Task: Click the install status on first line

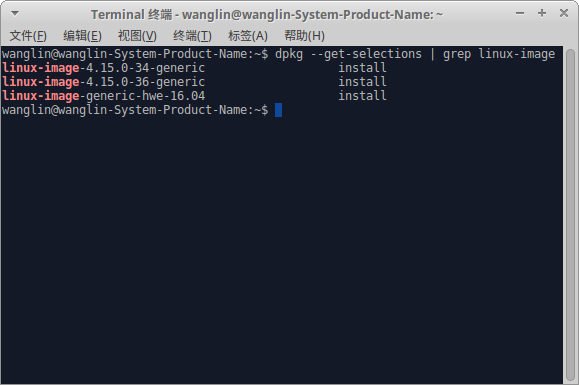Action: tap(362, 68)
